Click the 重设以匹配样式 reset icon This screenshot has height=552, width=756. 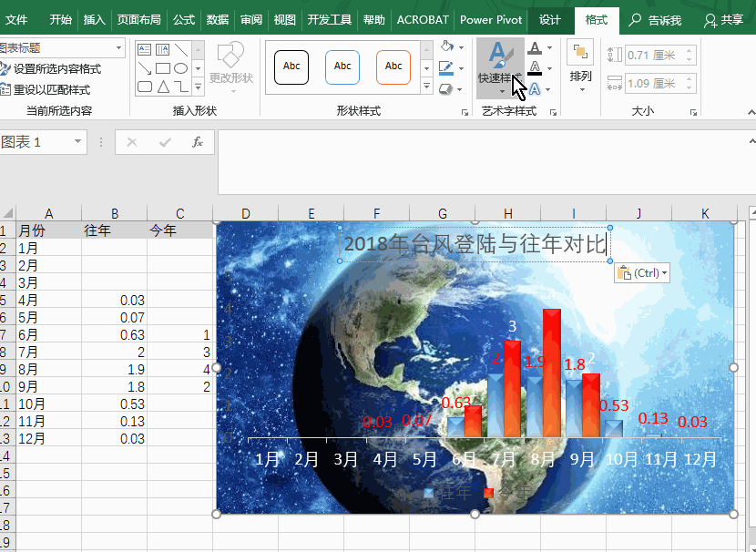click(5, 89)
